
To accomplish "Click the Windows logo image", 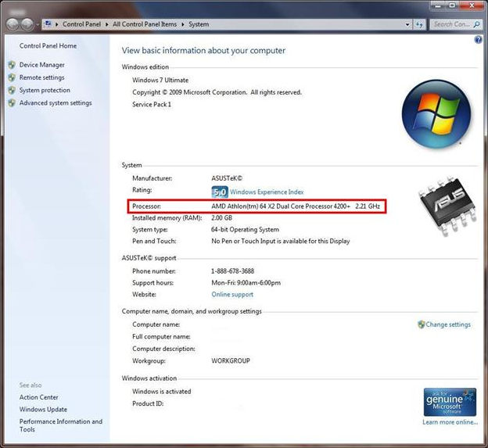I will point(436,113).
